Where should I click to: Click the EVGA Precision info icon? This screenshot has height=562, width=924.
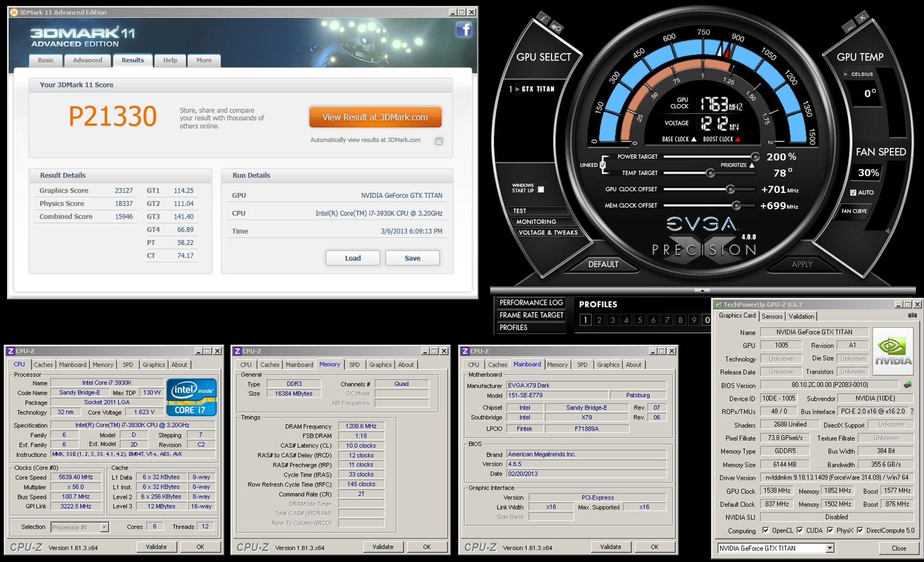tap(543, 18)
